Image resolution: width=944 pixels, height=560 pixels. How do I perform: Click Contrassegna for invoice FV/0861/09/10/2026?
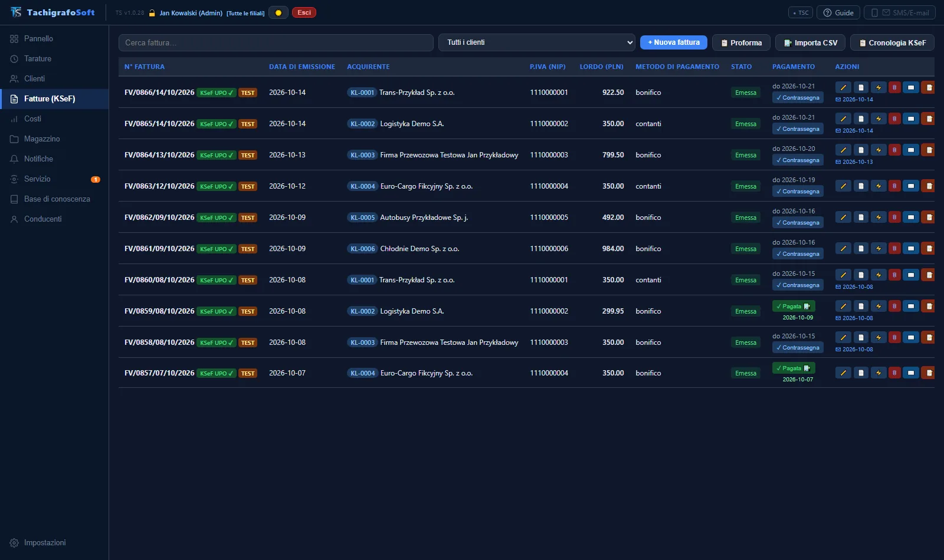798,254
